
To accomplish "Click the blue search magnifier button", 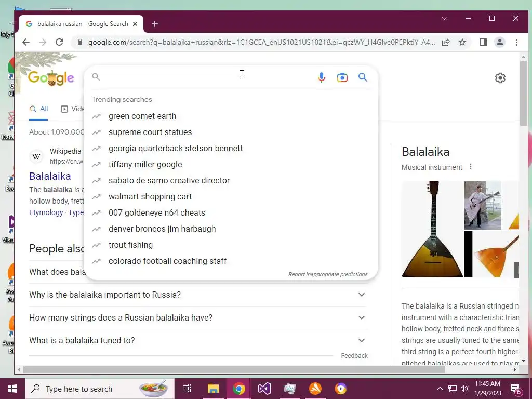I will click(x=363, y=77).
